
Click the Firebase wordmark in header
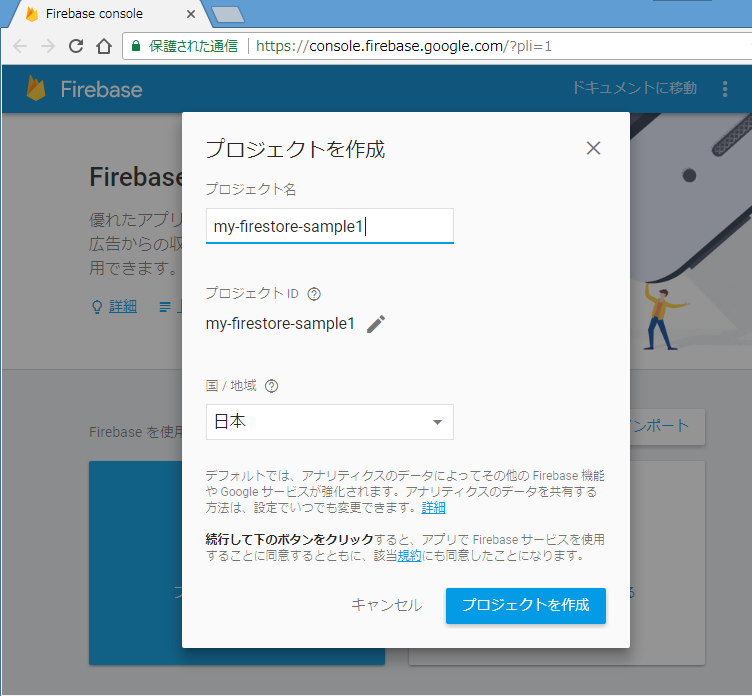pyautogui.click(x=101, y=90)
